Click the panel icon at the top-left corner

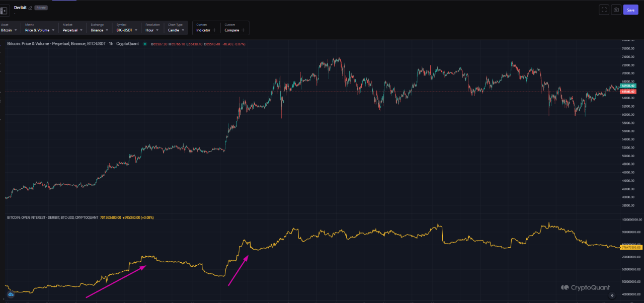pos(5,10)
